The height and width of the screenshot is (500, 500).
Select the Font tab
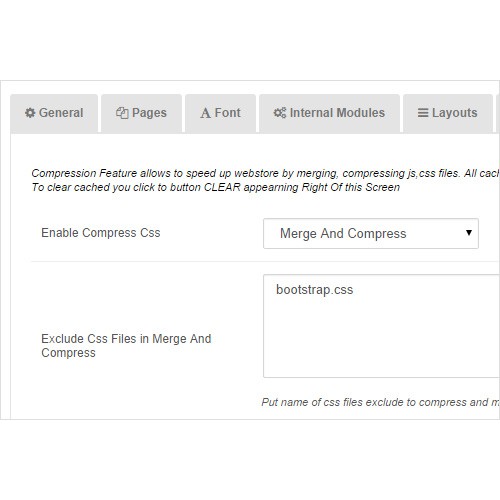point(220,113)
